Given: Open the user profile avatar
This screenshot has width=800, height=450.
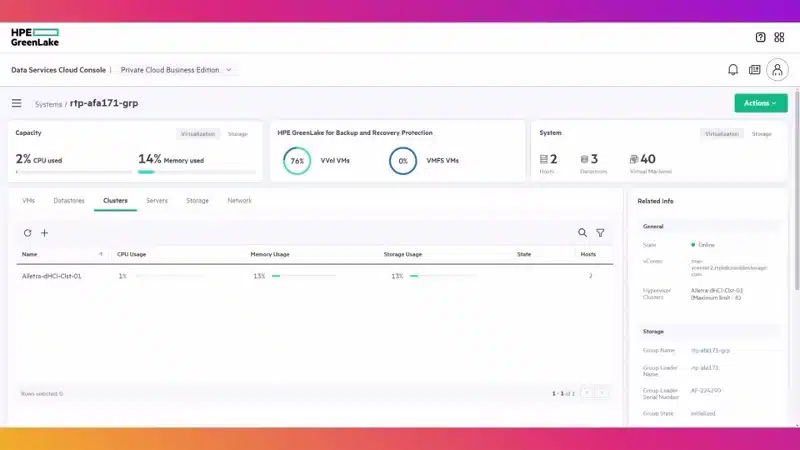Looking at the screenshot, I should (777, 70).
